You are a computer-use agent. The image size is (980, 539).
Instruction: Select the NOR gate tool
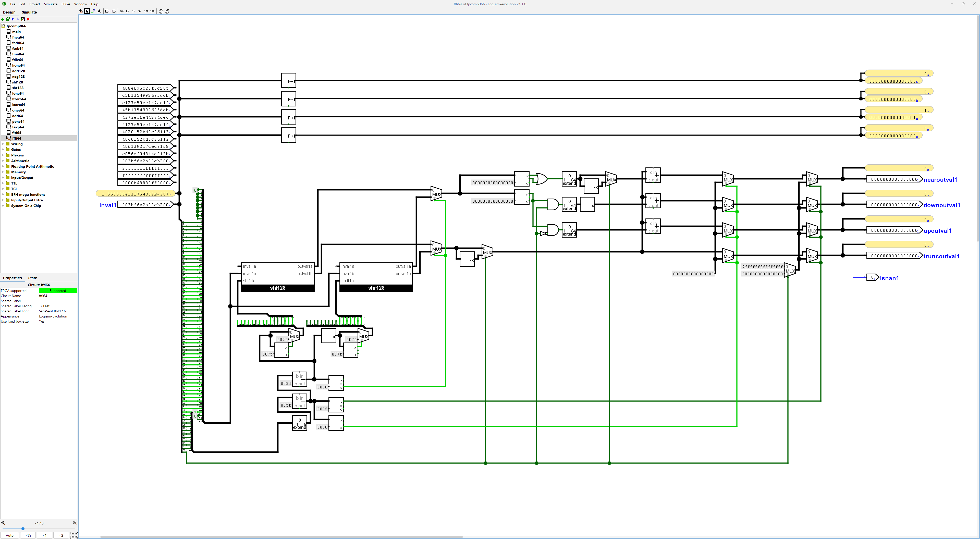pos(153,11)
